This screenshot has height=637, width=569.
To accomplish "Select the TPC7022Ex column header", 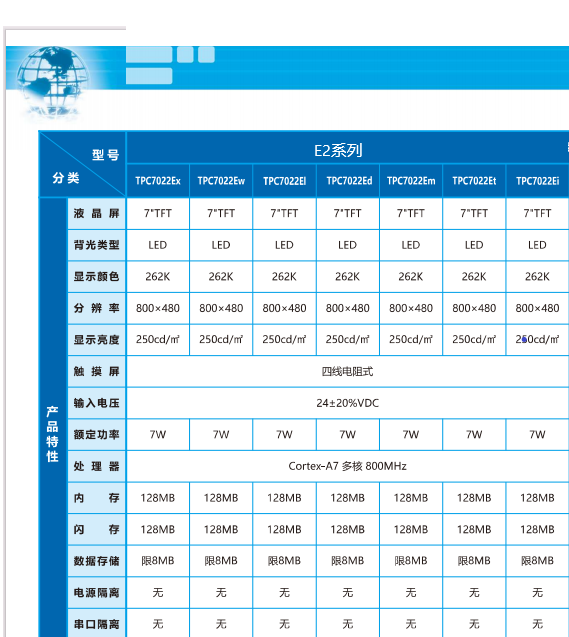I will click(x=158, y=181).
